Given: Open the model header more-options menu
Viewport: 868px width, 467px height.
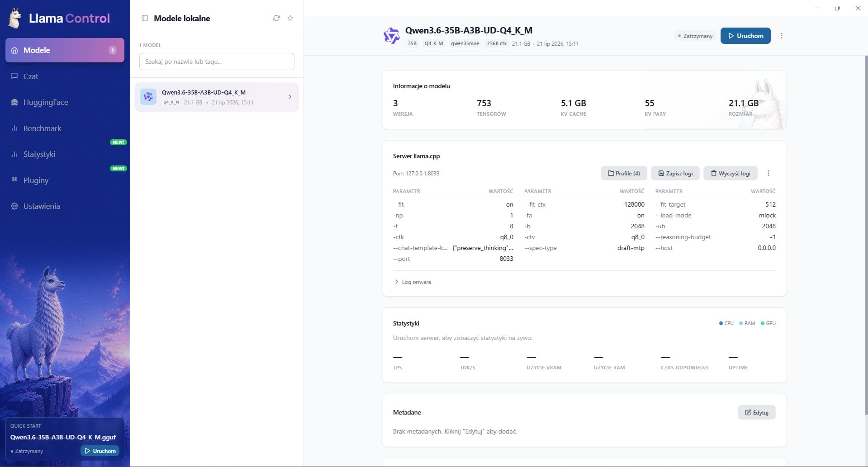Looking at the screenshot, I should pyautogui.click(x=782, y=36).
